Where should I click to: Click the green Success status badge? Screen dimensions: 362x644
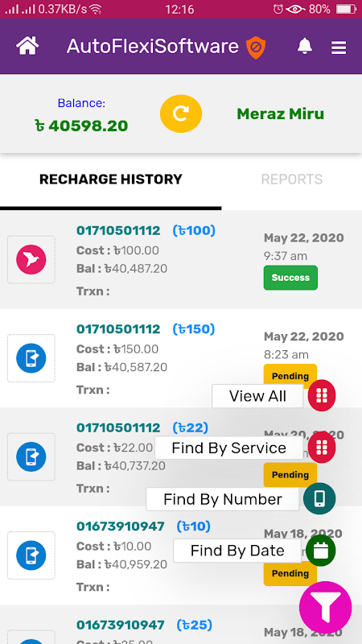coord(290,278)
